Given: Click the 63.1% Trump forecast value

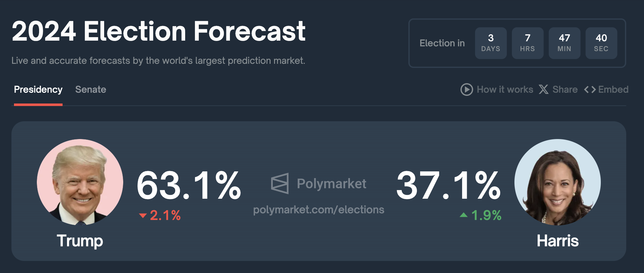Looking at the screenshot, I should coord(189,185).
